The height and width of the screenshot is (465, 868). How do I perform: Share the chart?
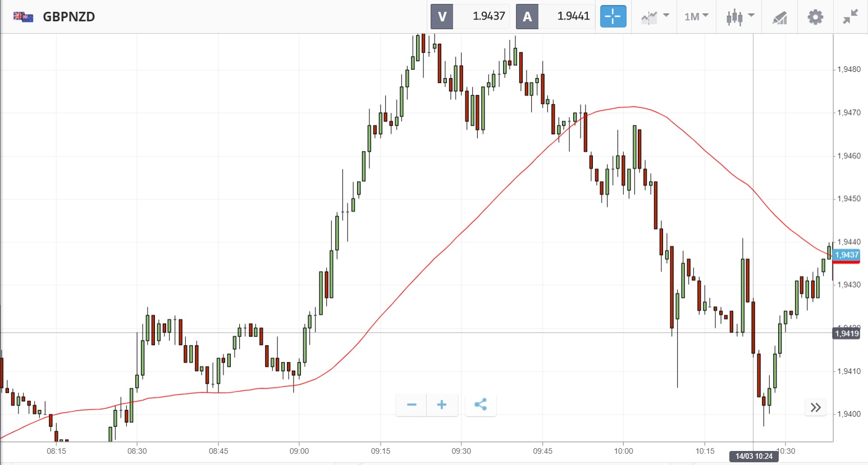coord(481,405)
